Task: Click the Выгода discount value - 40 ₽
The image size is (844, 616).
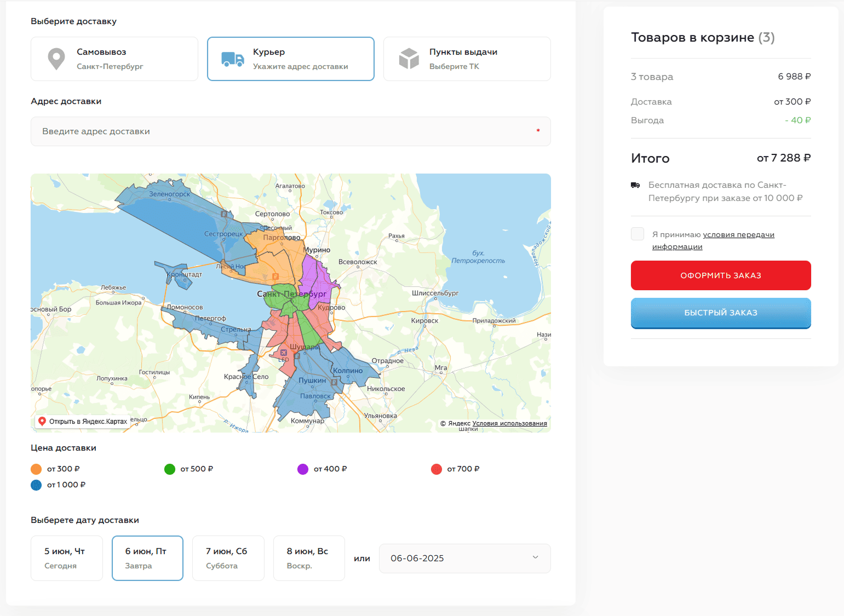Action: point(798,120)
